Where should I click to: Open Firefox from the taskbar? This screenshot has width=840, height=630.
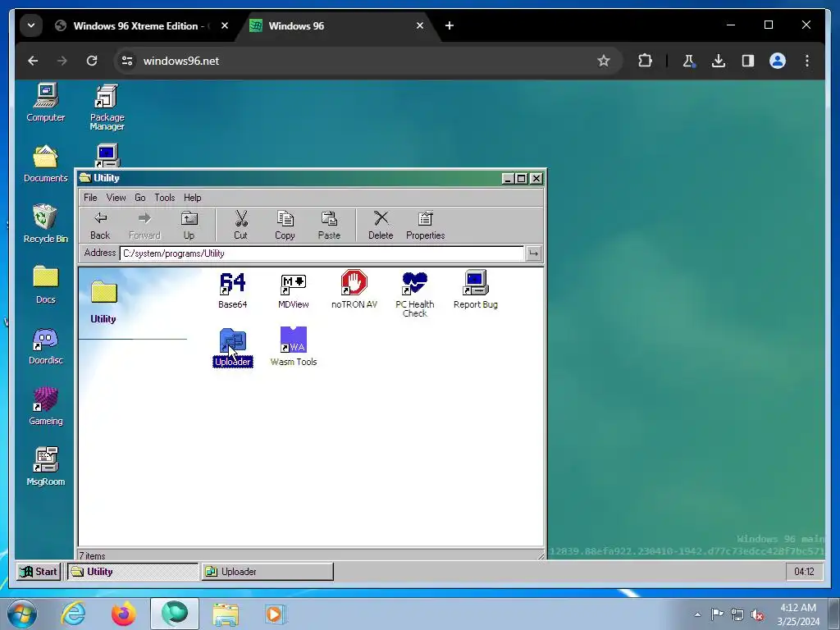click(x=123, y=614)
